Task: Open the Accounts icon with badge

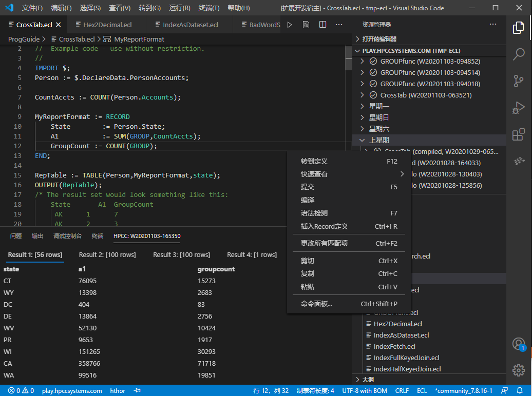Action: click(x=519, y=344)
